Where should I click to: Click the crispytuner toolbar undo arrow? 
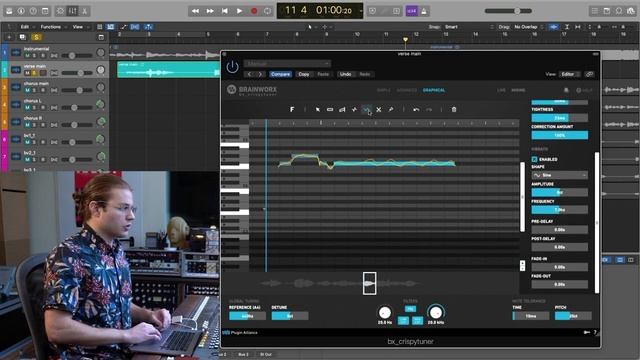tap(416, 109)
